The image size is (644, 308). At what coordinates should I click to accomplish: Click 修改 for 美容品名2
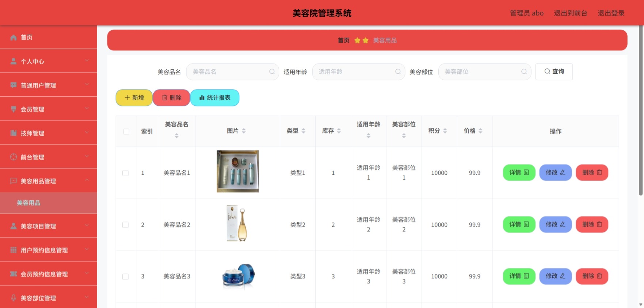(555, 224)
